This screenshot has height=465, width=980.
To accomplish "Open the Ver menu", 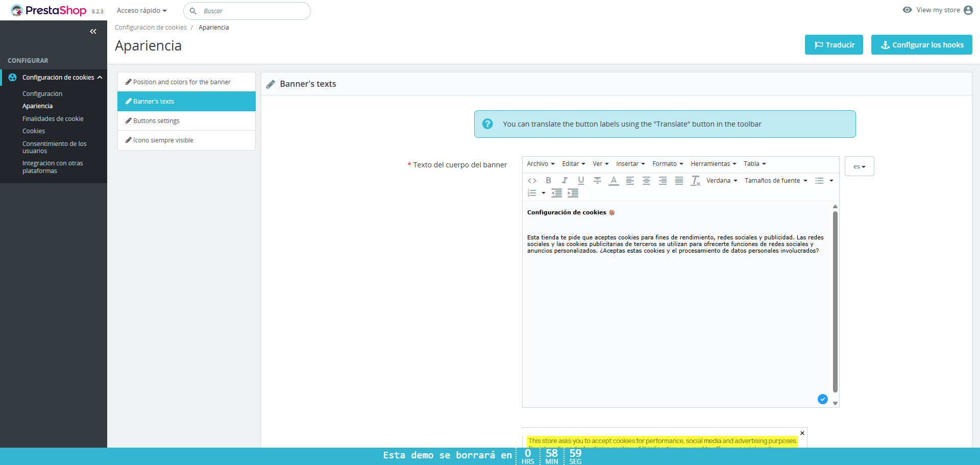I will [x=600, y=164].
